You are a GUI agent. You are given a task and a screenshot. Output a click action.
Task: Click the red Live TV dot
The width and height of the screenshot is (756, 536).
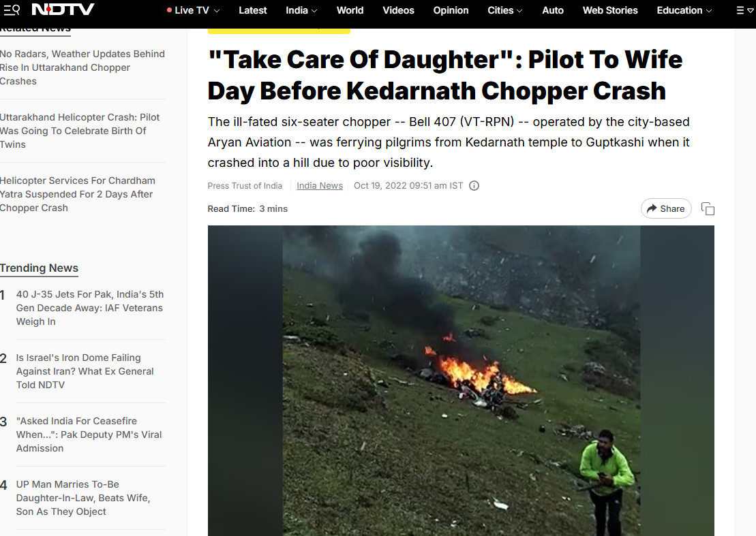[x=169, y=10]
